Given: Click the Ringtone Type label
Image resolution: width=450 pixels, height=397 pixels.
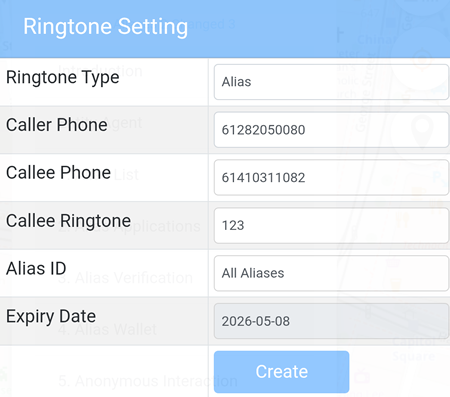Looking at the screenshot, I should point(63,78).
